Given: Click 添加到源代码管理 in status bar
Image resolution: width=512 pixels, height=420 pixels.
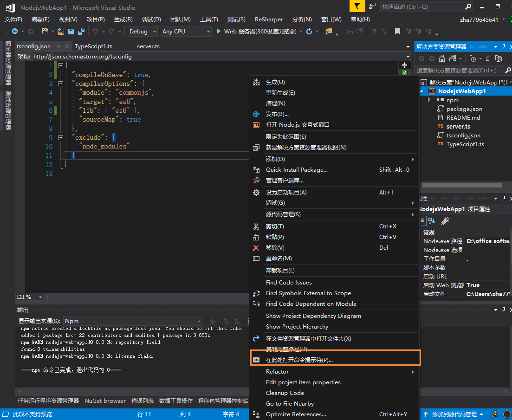Looking at the screenshot, I should pos(454,414).
